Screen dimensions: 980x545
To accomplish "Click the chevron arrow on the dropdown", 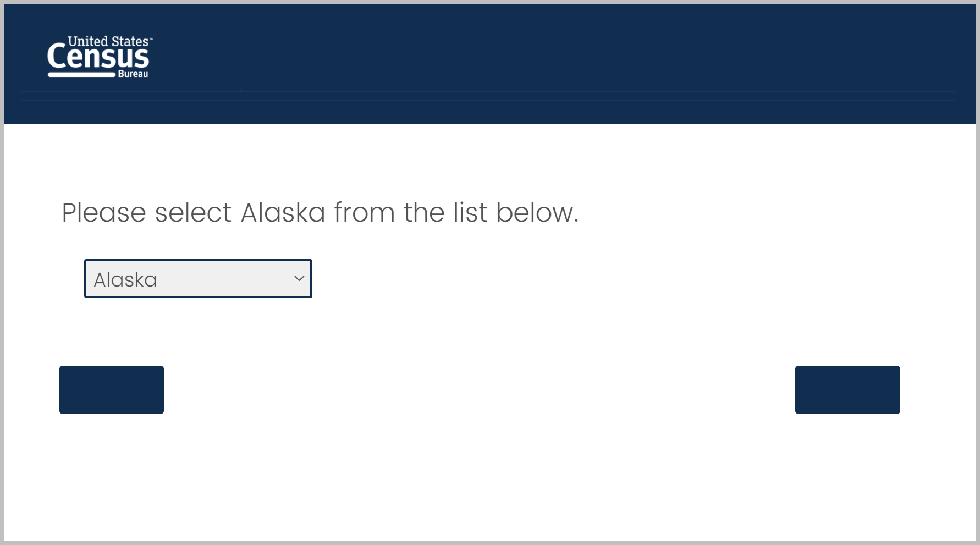I will 299,279.
